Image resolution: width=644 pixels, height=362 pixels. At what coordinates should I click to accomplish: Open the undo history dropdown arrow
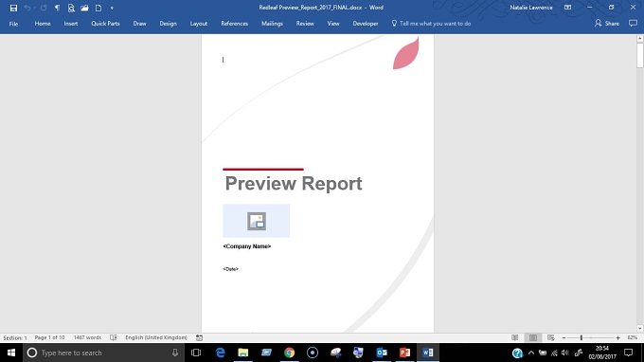pos(35,8)
